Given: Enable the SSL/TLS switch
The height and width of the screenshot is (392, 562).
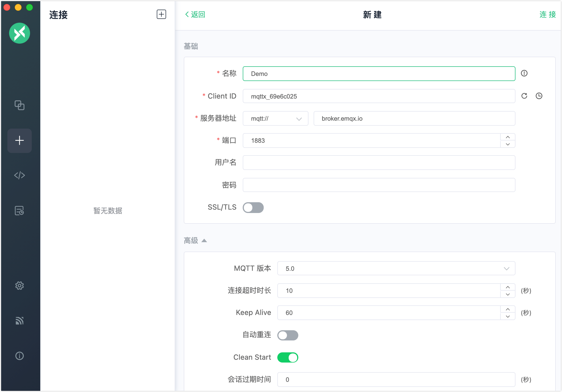Looking at the screenshot, I should pos(253,208).
